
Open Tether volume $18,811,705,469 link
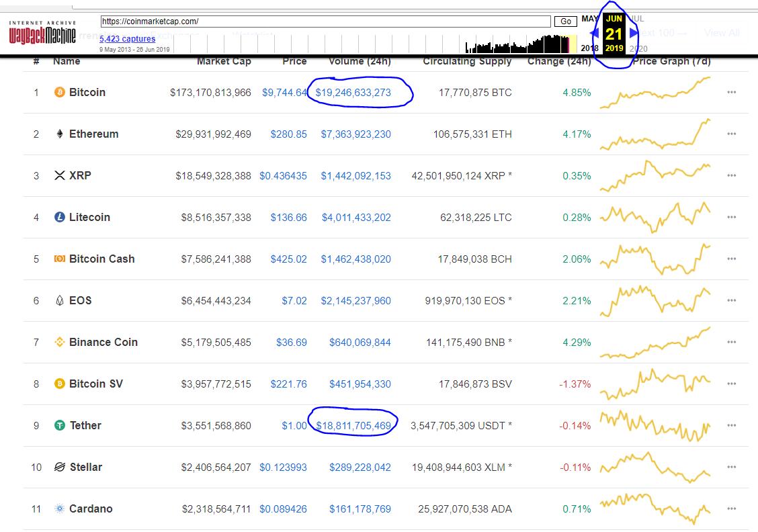point(353,426)
